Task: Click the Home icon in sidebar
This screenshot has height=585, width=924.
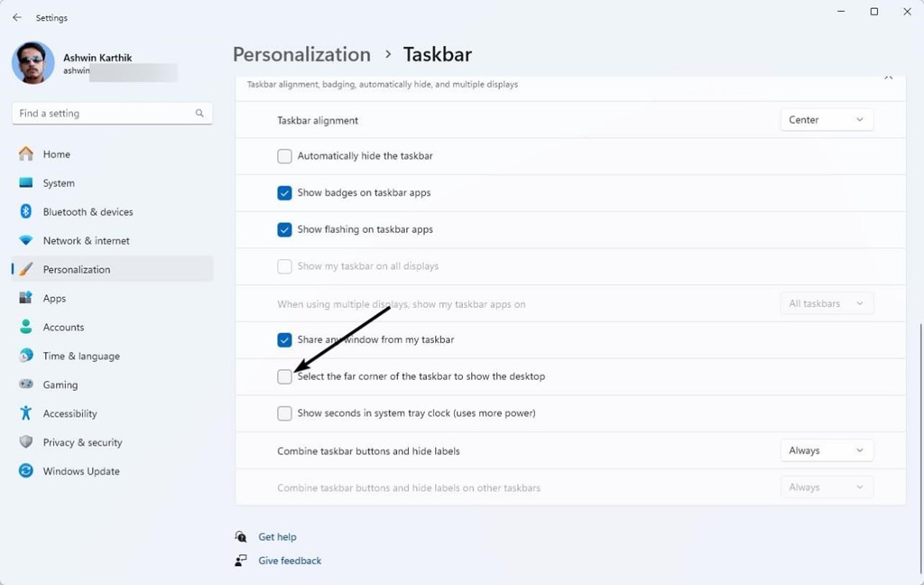Action: point(26,154)
